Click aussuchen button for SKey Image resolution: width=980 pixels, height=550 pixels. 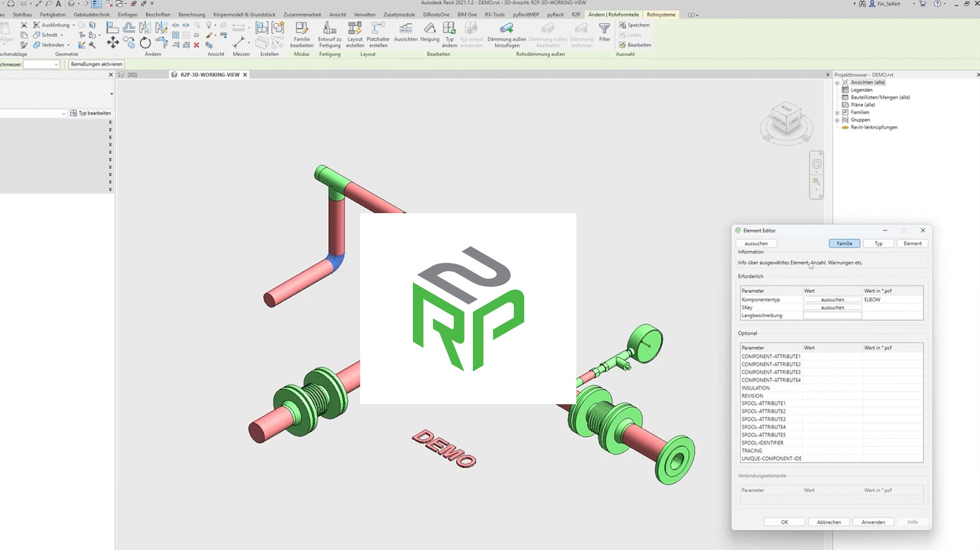click(832, 308)
